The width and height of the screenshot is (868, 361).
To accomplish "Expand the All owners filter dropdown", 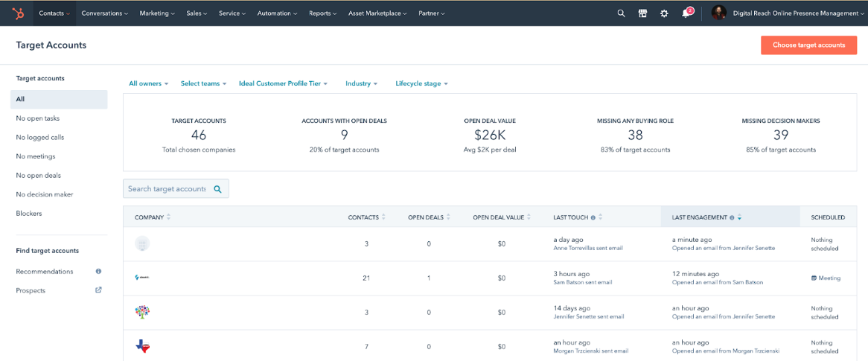I will 148,83.
